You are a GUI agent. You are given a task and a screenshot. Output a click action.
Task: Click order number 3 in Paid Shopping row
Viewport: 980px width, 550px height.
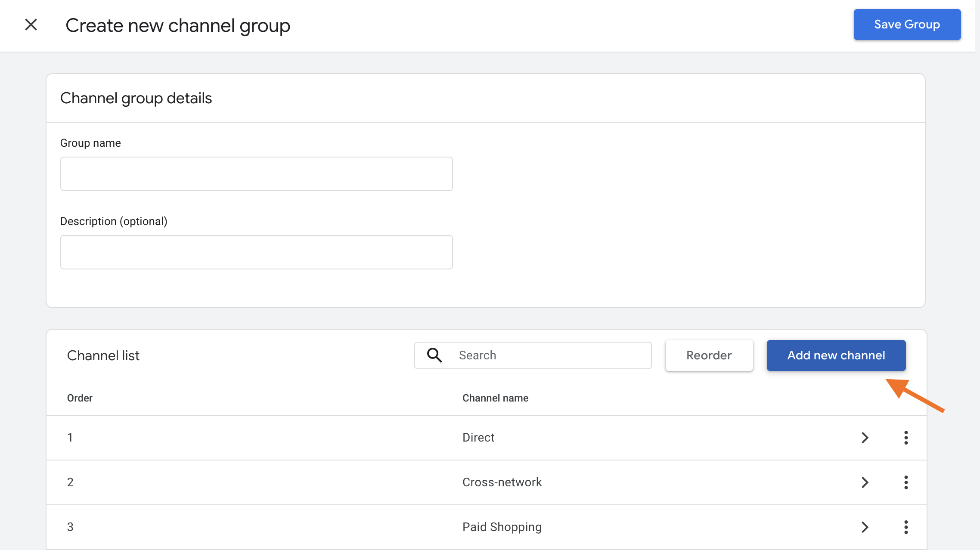click(x=70, y=527)
